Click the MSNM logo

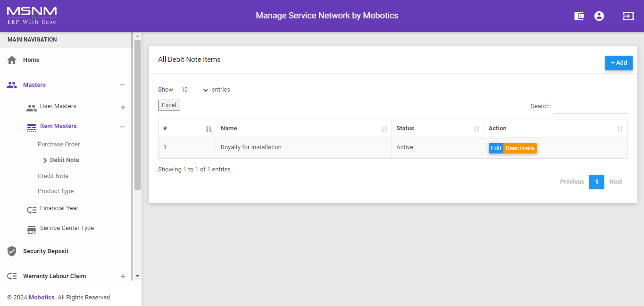click(32, 15)
